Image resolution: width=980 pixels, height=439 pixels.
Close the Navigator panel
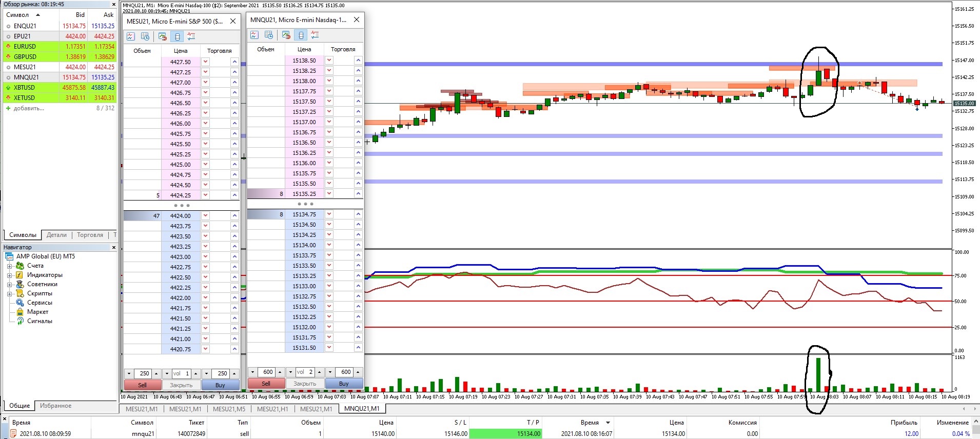(114, 247)
